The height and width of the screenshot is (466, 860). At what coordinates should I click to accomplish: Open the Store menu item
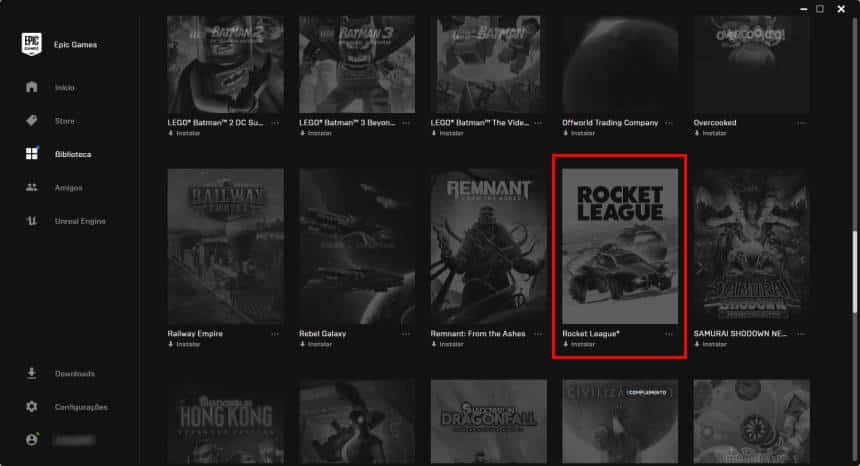65,121
